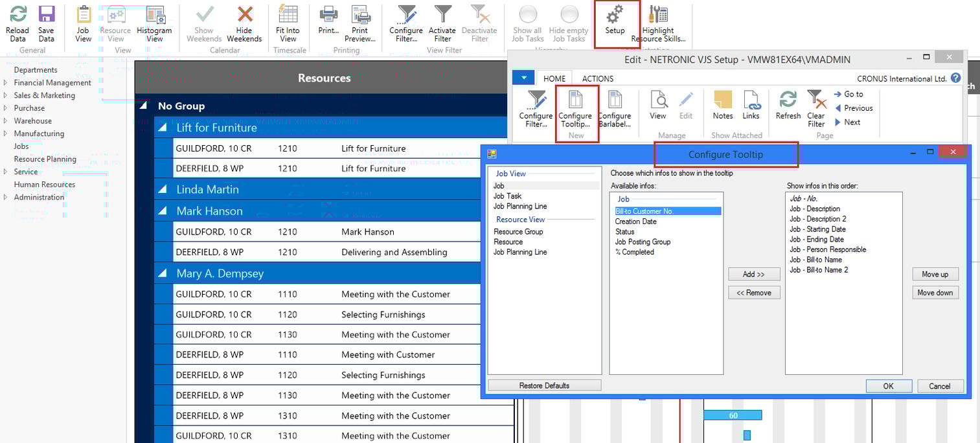Open Configure Barlabel in the setup dialog

click(x=614, y=107)
